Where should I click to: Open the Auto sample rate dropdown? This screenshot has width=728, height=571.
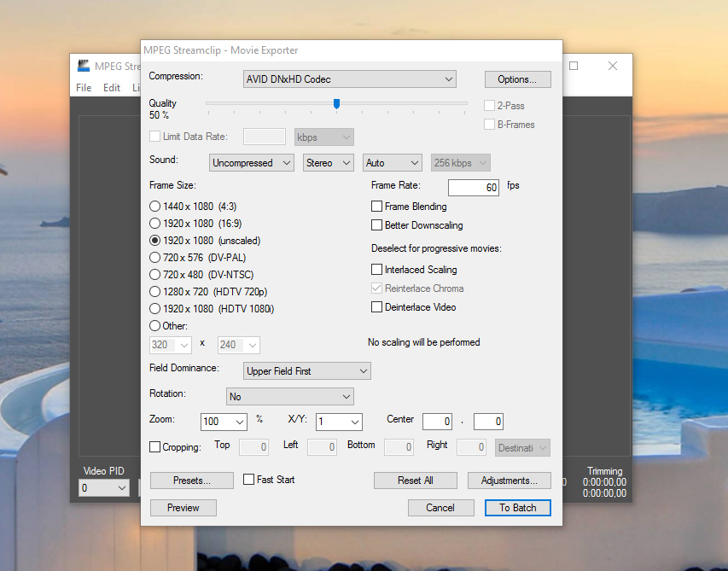tap(393, 163)
